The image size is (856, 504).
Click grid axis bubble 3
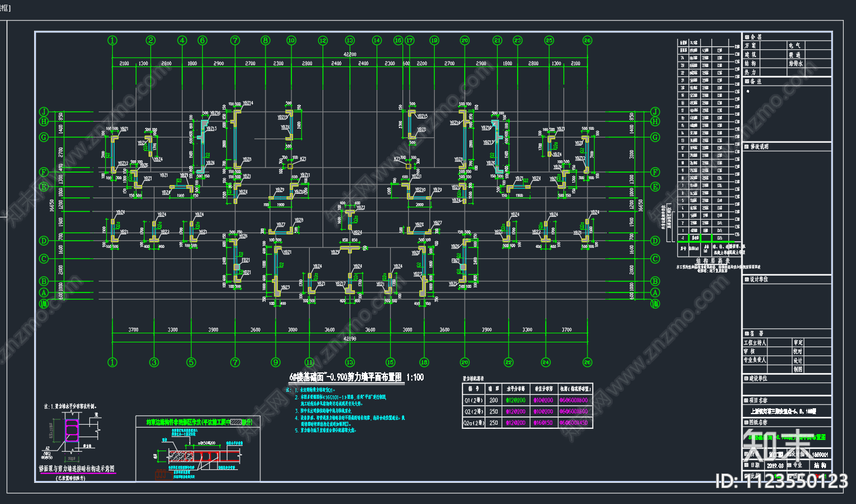[154, 362]
